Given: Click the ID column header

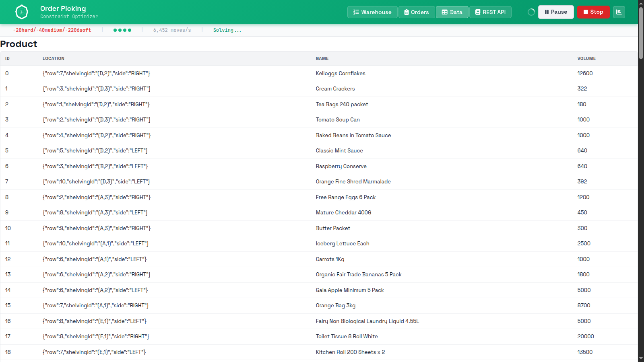Looking at the screenshot, I should [7, 58].
